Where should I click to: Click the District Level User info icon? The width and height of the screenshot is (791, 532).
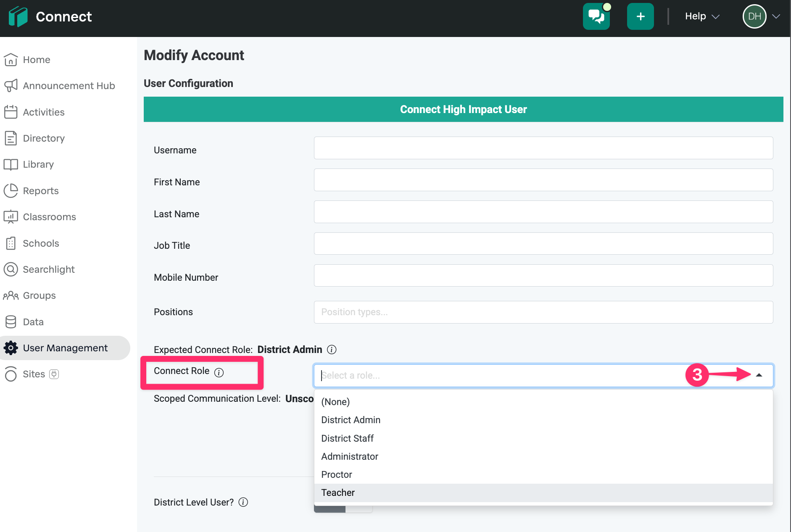pyautogui.click(x=243, y=502)
